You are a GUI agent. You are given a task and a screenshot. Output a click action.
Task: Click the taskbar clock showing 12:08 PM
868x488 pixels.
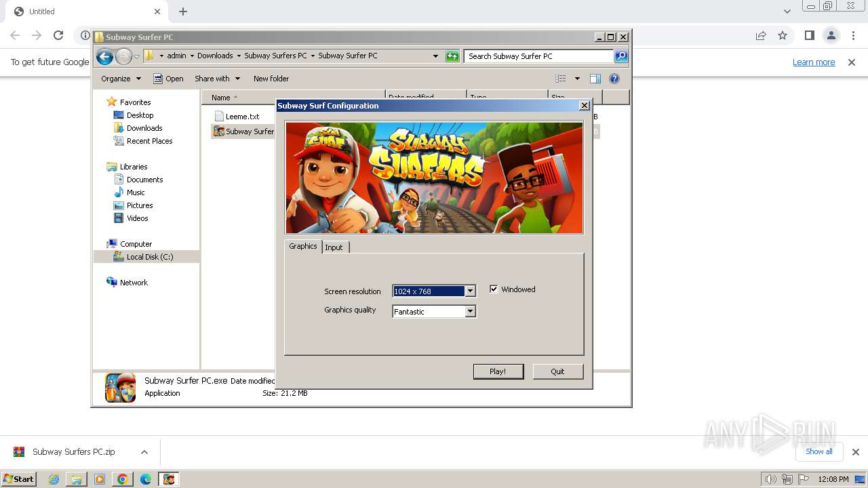[x=833, y=479]
